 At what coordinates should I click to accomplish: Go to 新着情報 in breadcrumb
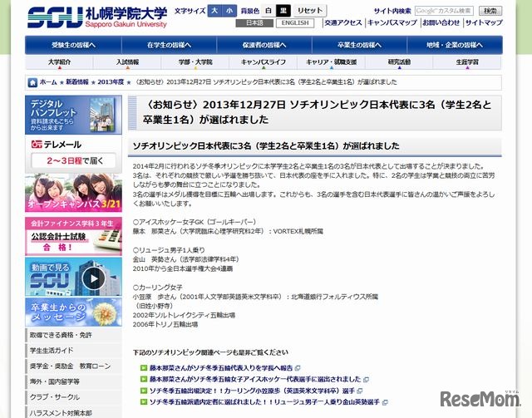pyautogui.click(x=77, y=82)
